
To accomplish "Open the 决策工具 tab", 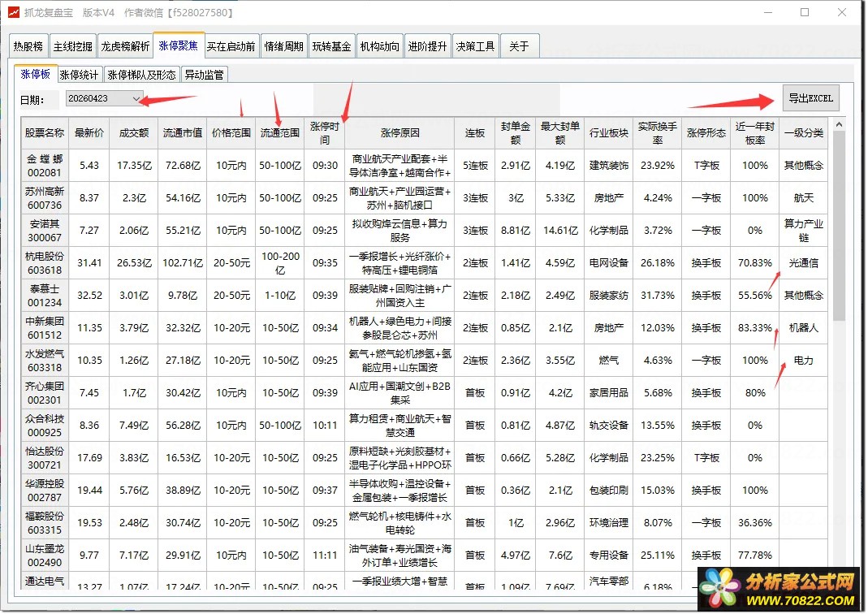I will pyautogui.click(x=475, y=47).
